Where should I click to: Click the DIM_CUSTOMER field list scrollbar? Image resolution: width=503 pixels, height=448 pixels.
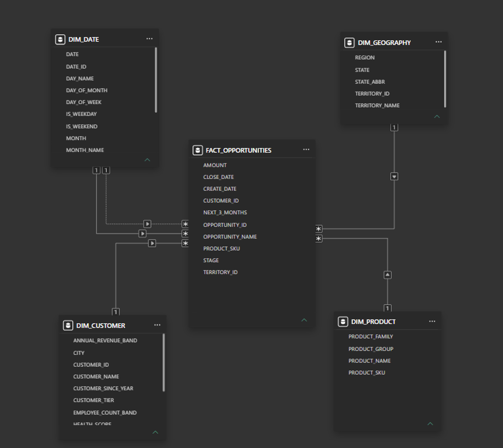coord(164,363)
